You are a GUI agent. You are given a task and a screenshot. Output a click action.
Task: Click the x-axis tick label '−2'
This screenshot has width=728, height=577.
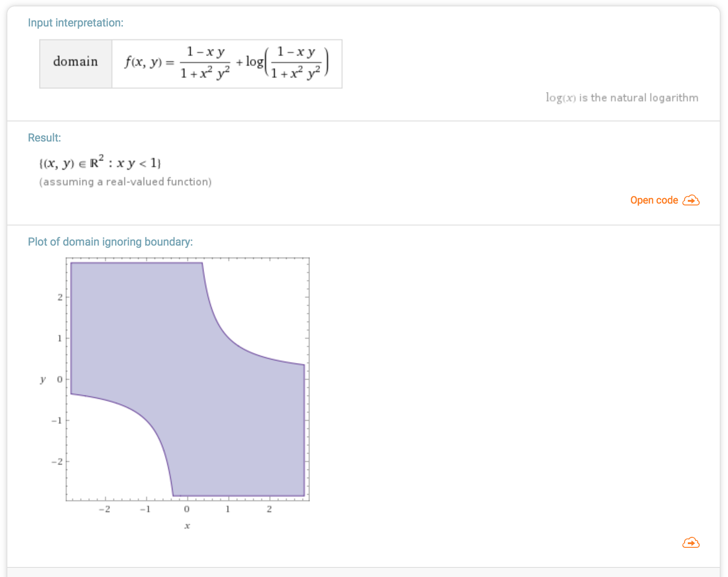pos(105,509)
